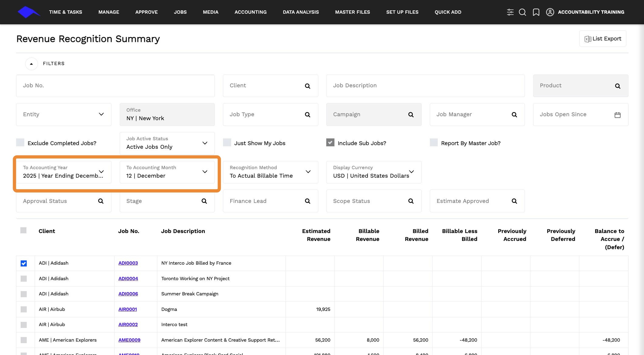Open the Approve menu
The width and height of the screenshot is (644, 355).
tap(146, 12)
